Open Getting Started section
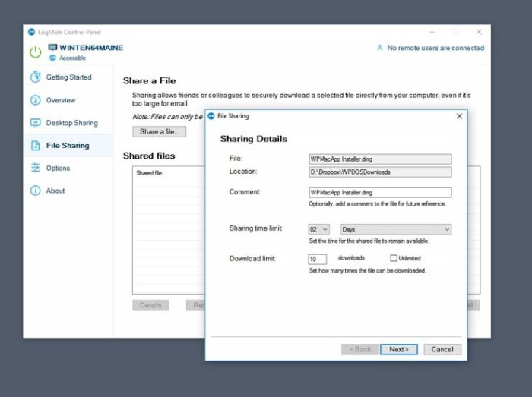 pos(69,77)
